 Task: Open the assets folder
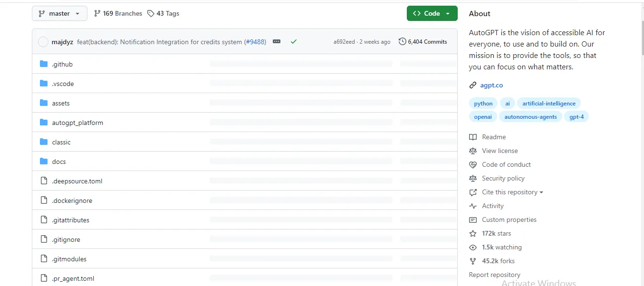click(x=61, y=103)
